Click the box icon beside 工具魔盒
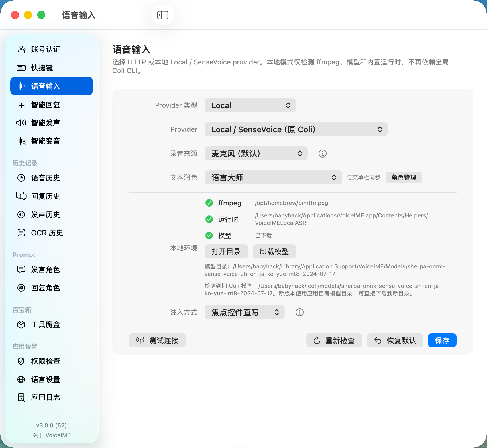The width and height of the screenshot is (487, 448). click(21, 325)
